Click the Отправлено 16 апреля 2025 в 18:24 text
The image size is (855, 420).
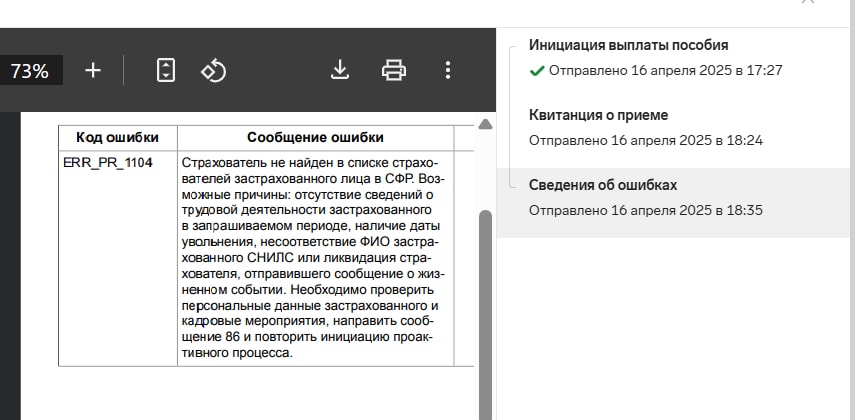[646, 141]
